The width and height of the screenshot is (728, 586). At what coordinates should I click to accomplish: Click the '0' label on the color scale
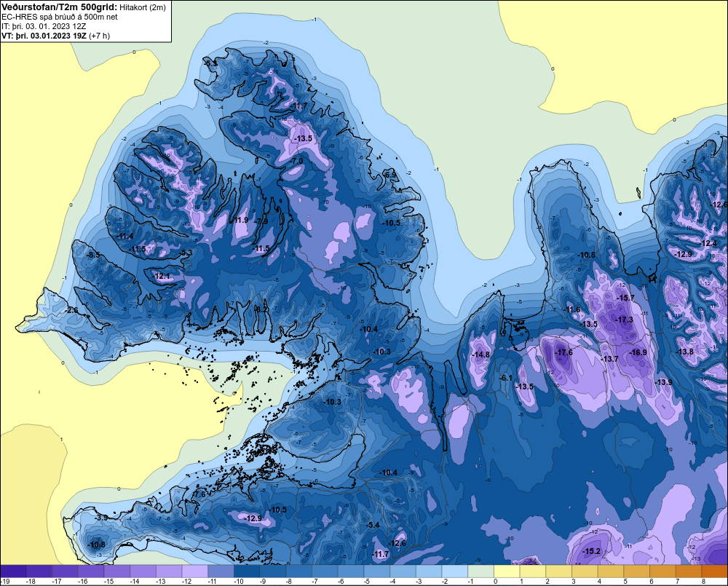495,582
